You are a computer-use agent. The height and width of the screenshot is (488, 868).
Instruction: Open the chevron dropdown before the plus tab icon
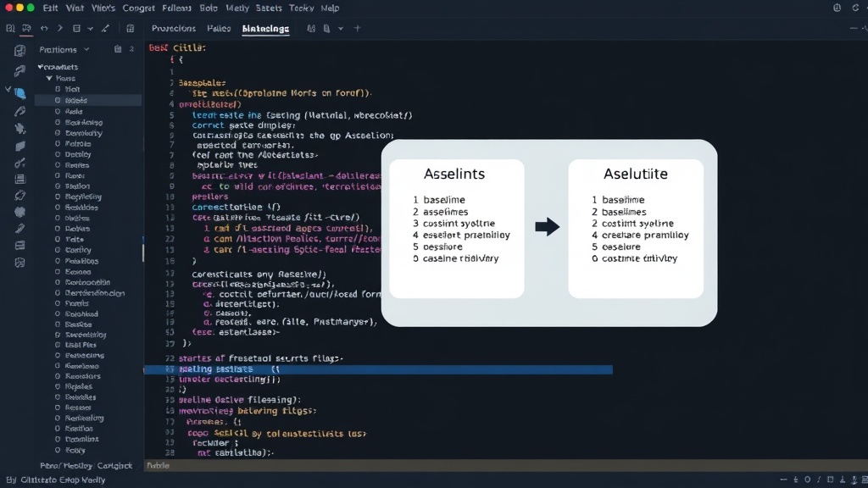point(341,28)
